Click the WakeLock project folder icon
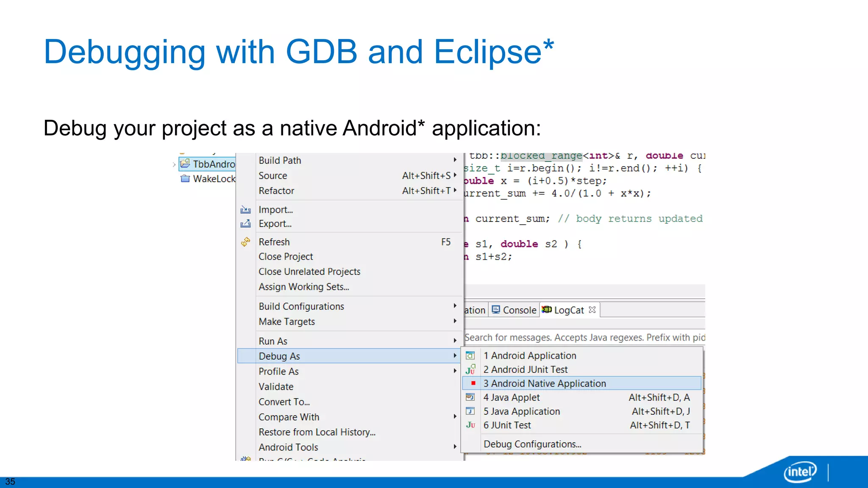The height and width of the screenshot is (488, 868). [x=185, y=178]
